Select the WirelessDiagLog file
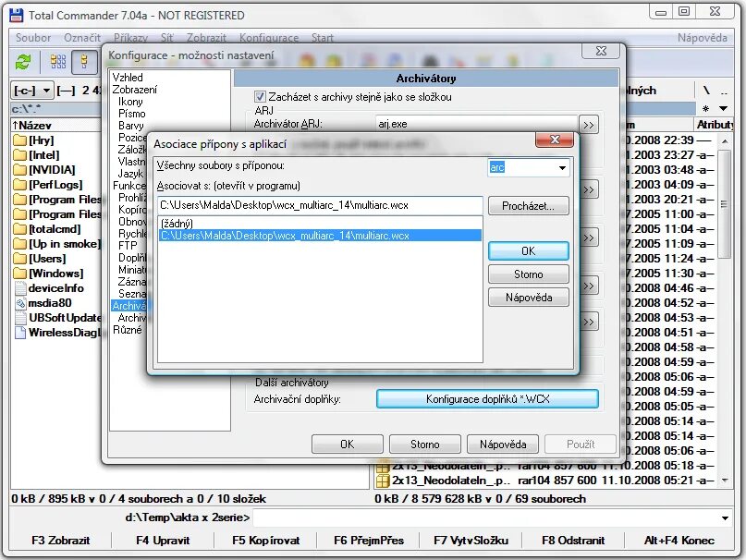Viewport: 746px width, 560px height. (x=65, y=333)
